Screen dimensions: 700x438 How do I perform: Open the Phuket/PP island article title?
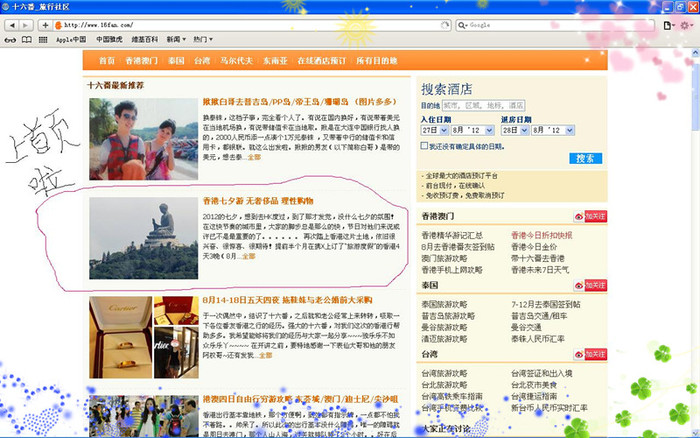pos(300,102)
